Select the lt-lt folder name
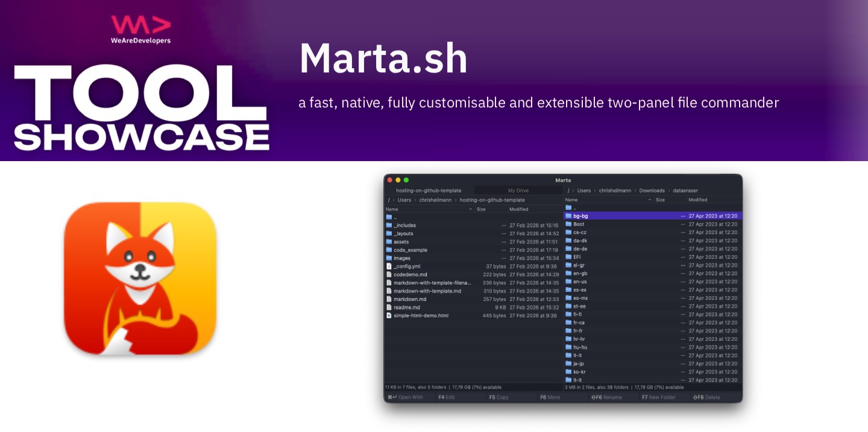 click(x=577, y=380)
